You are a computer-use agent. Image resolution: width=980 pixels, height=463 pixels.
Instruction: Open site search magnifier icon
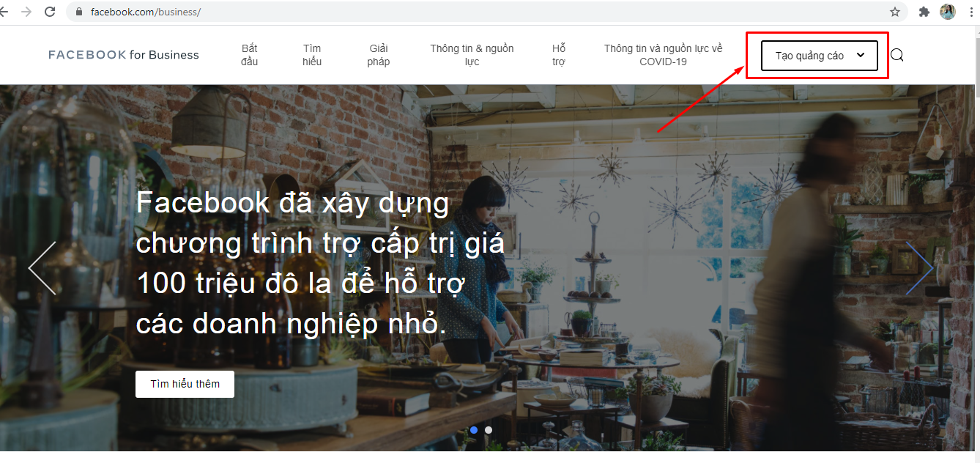897,55
